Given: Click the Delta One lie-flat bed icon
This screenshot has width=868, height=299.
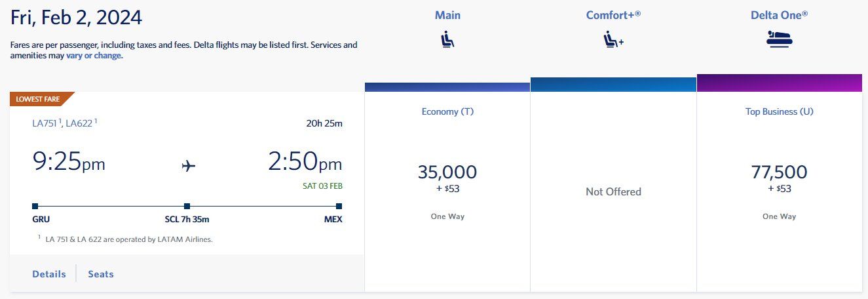Looking at the screenshot, I should (779, 39).
